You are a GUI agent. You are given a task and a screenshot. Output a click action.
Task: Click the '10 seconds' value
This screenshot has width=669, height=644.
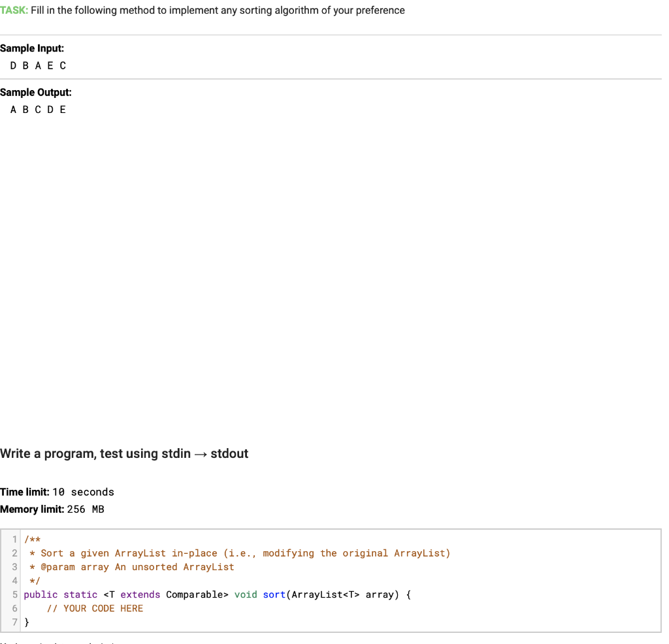(83, 492)
